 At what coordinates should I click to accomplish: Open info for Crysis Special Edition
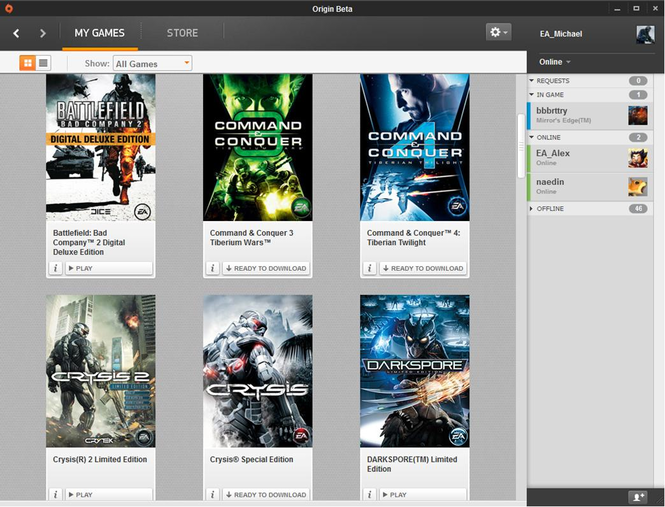[x=212, y=494]
